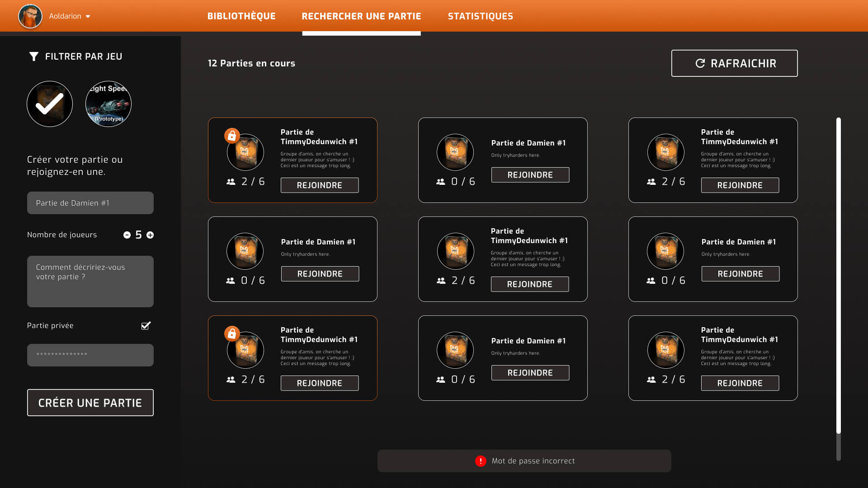Image resolution: width=868 pixels, height=488 pixels.
Task: Decrease the number of players with minus
Action: click(x=127, y=235)
